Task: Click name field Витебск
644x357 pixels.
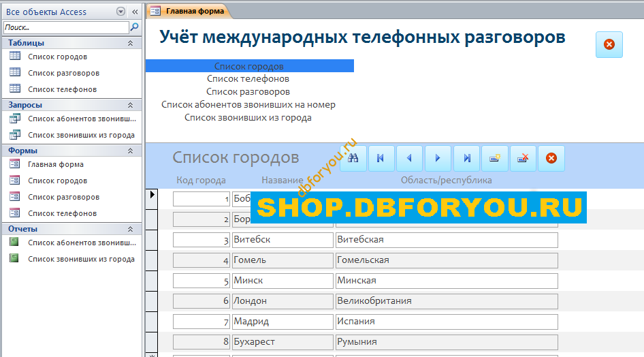Action: [283, 240]
